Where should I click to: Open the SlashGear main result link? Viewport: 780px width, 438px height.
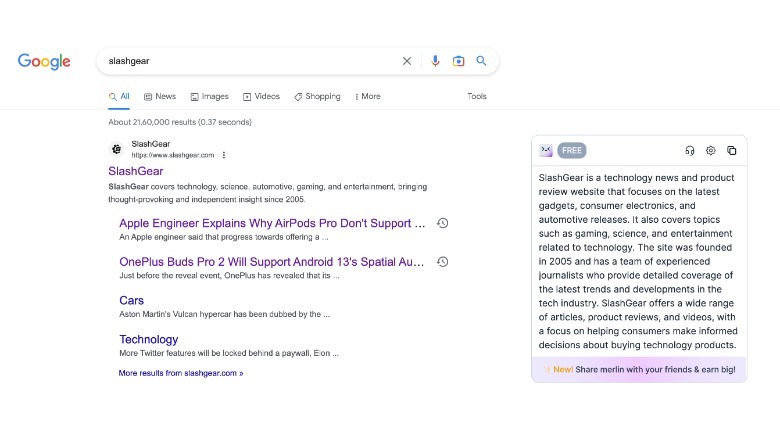(x=136, y=171)
